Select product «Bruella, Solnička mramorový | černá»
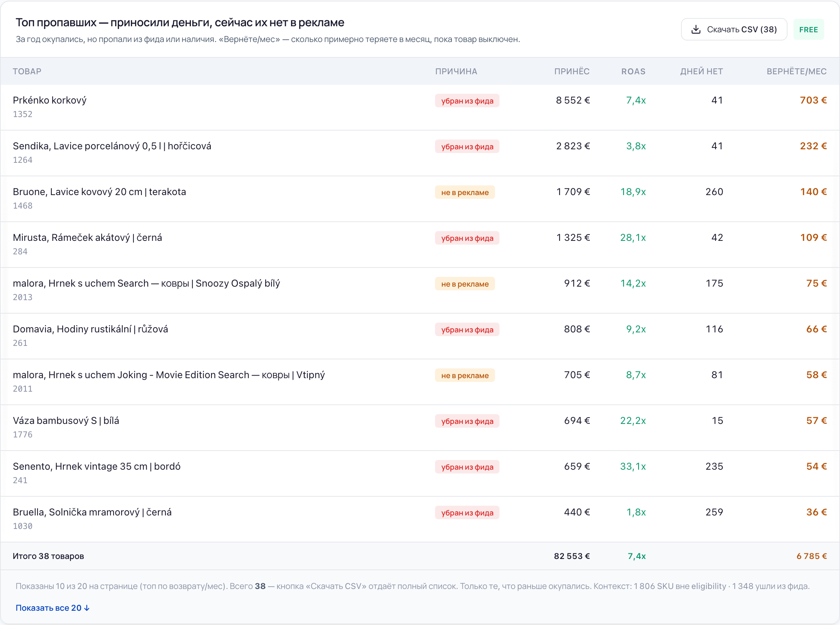840x625 pixels. click(x=92, y=512)
